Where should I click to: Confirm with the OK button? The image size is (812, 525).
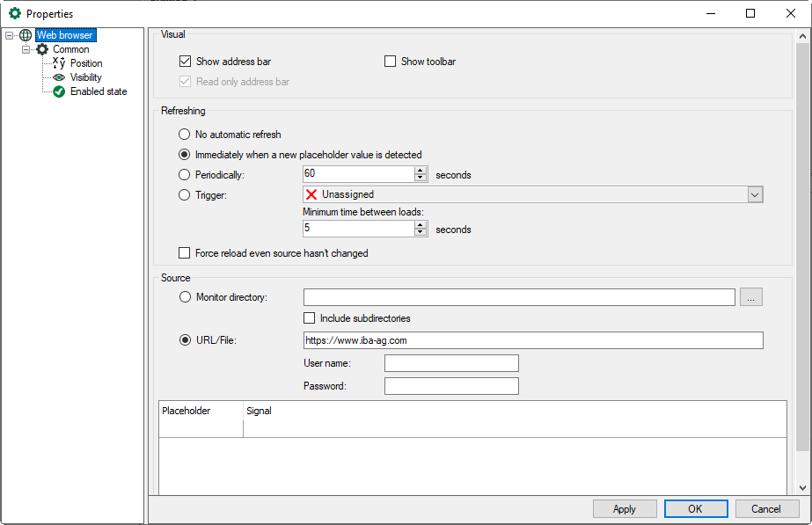[x=695, y=508]
